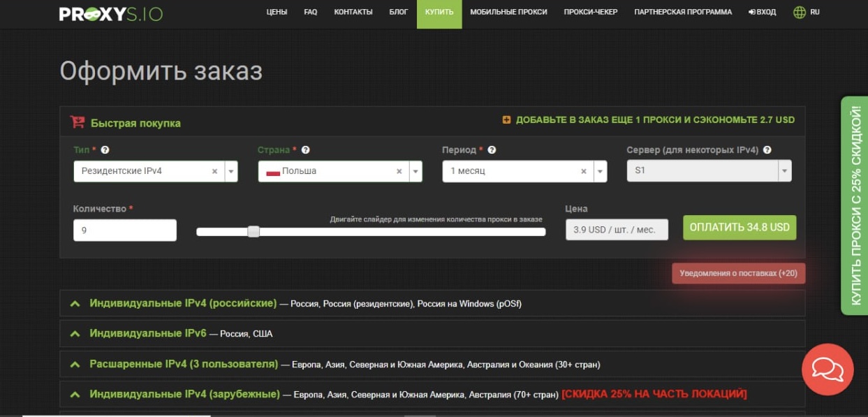
Task: Click the Цена 3.9 USD field
Action: coord(617,230)
